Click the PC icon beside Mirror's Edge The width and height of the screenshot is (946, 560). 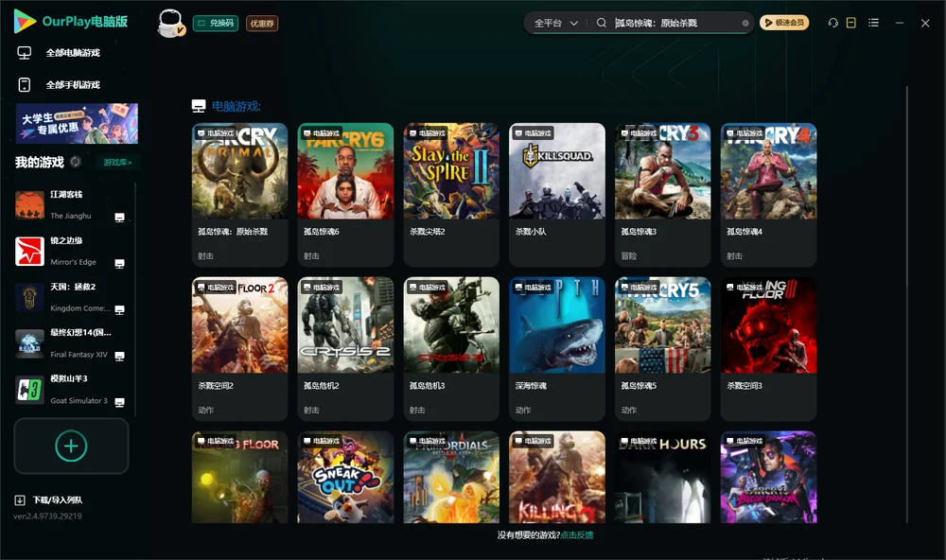tap(119, 264)
